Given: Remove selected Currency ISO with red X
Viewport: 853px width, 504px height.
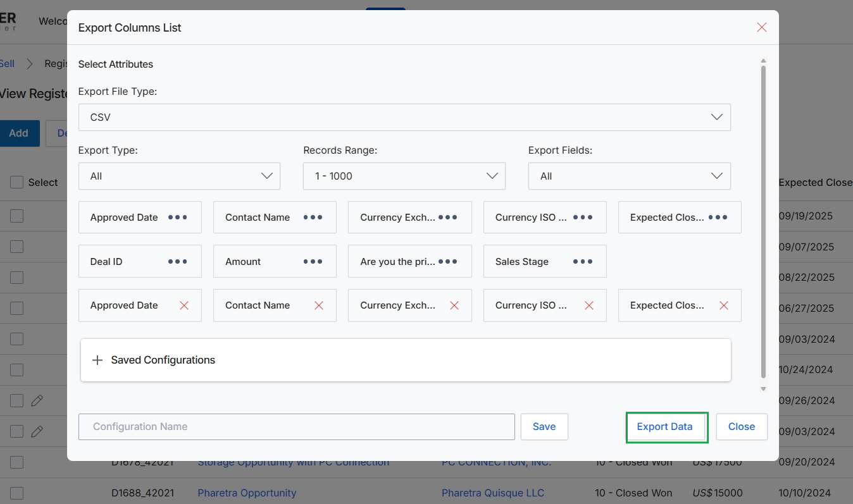Looking at the screenshot, I should pos(589,305).
